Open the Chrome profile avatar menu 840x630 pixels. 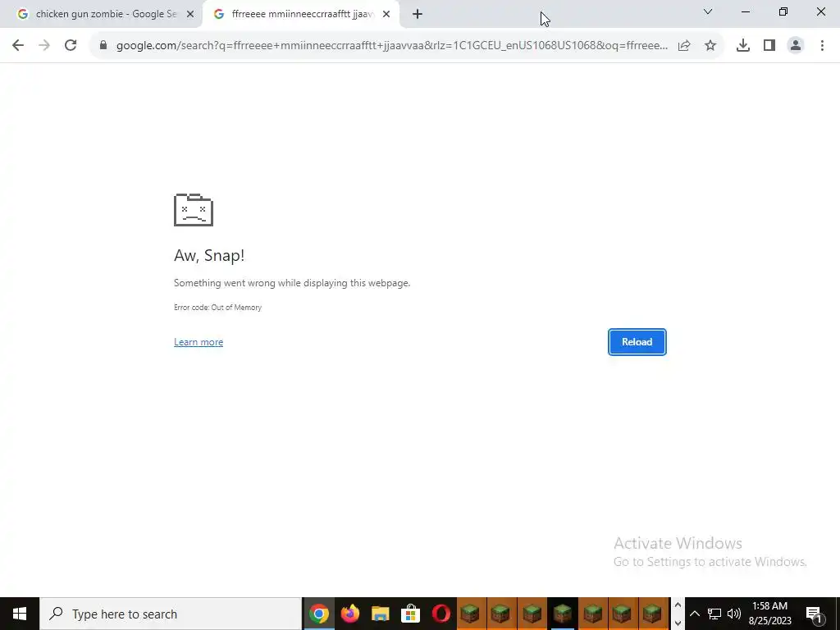(x=796, y=46)
